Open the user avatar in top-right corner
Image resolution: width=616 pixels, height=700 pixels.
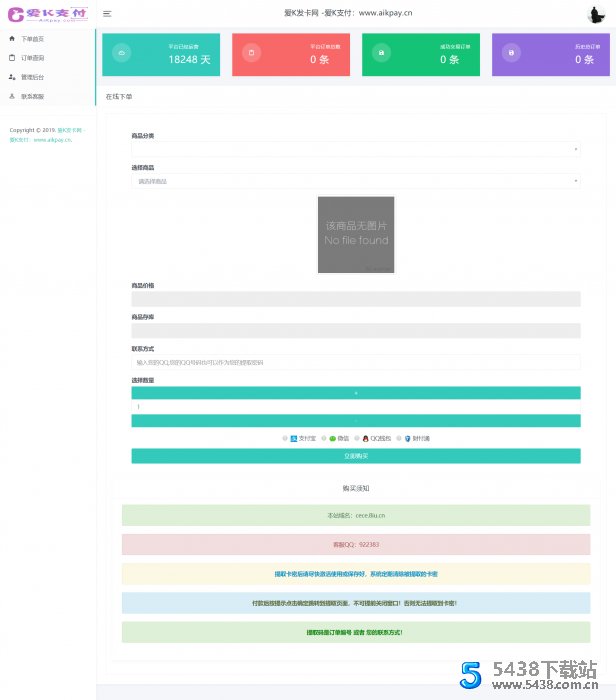point(596,14)
